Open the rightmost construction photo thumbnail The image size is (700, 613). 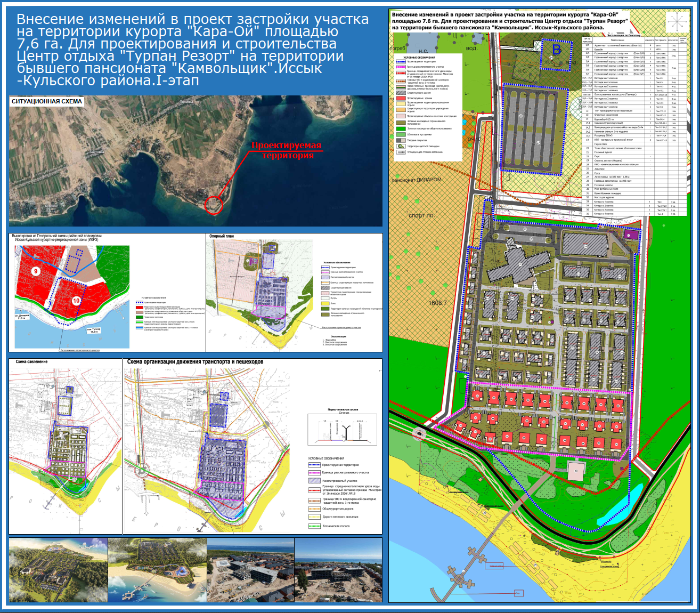338,570
